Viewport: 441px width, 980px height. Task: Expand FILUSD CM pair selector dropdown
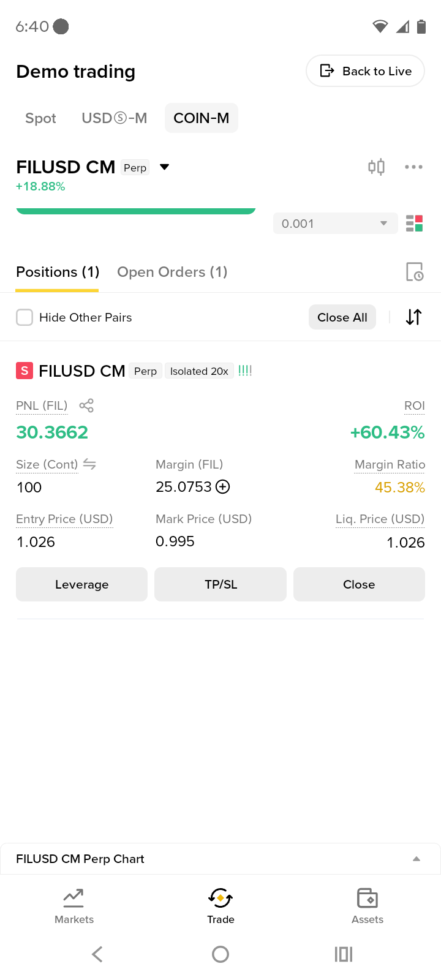tap(164, 167)
